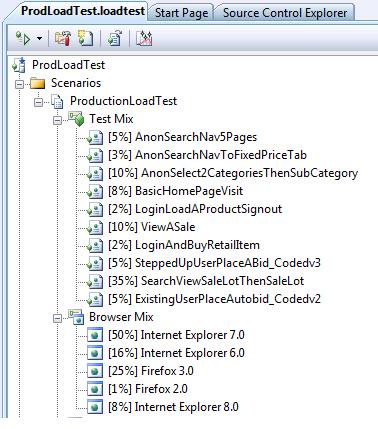The image size is (378, 429).
Task: Select [16%] Internet Explorer 6.0
Action: [x=176, y=353]
